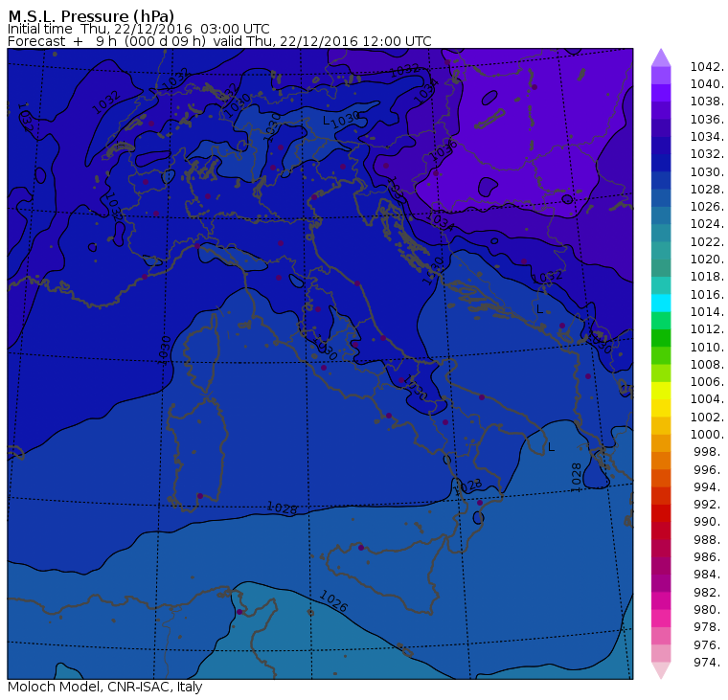Click the 'M.S.L. Pressure (hPa)' title
This screenshot has height=700, width=728.
tap(91, 16)
